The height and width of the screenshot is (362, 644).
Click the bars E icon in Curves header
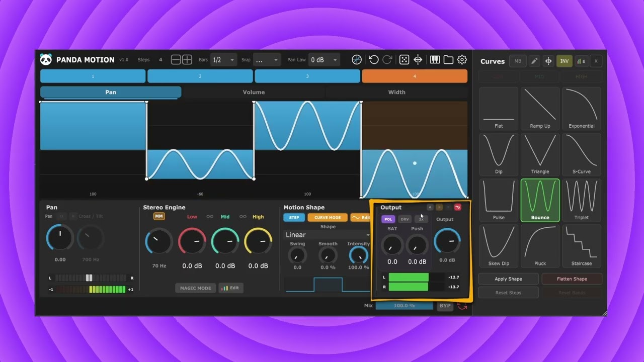(581, 61)
